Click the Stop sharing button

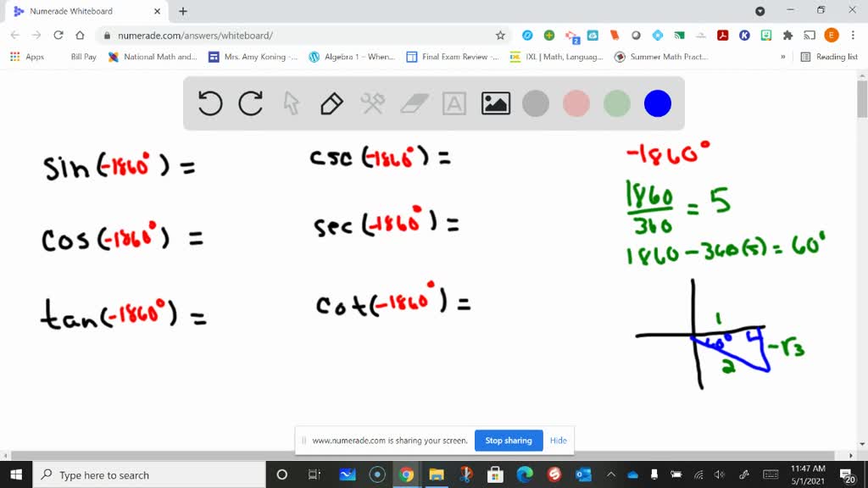[x=509, y=441]
